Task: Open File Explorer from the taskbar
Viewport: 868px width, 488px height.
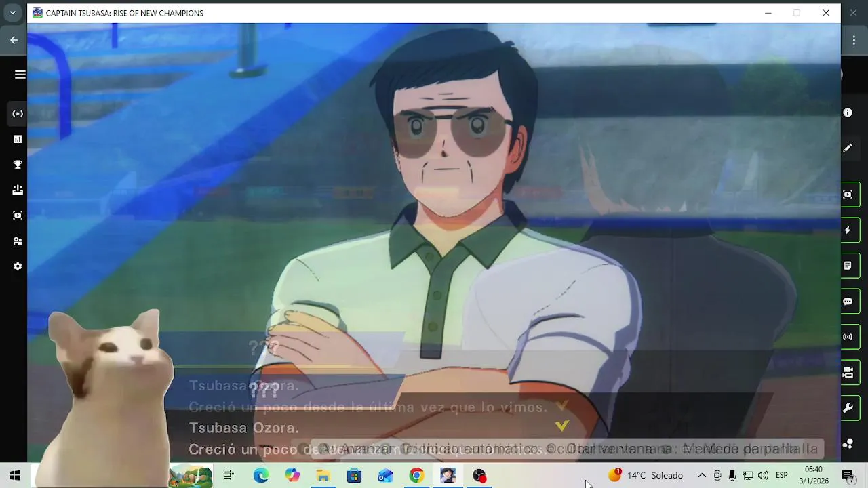Action: pyautogui.click(x=323, y=476)
